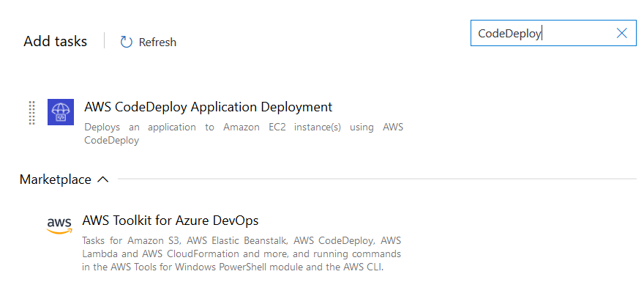Focus the CodeDeploy search field
Screen dimensions: 644x285
(553, 33)
